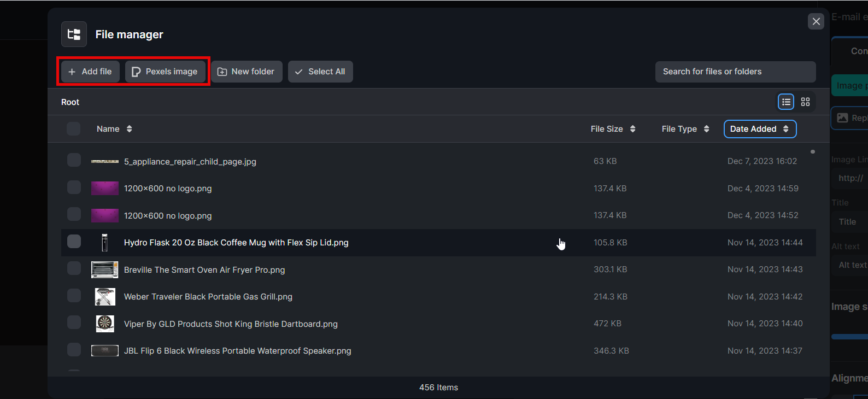The height and width of the screenshot is (399, 868).
Task: Click the Add file button
Action: 90,72
